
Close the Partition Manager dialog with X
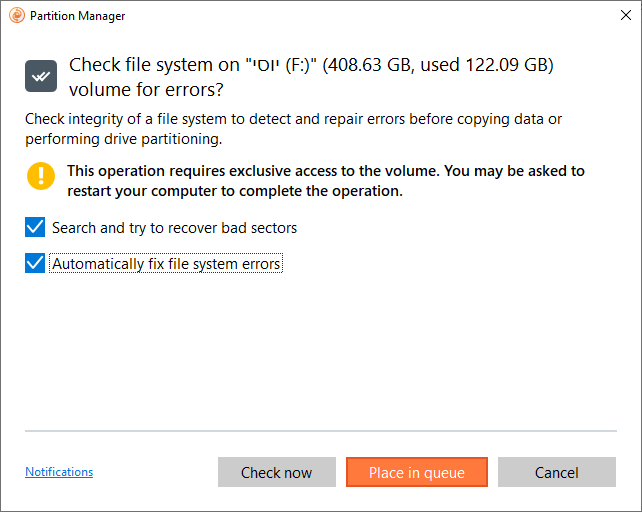(625, 16)
